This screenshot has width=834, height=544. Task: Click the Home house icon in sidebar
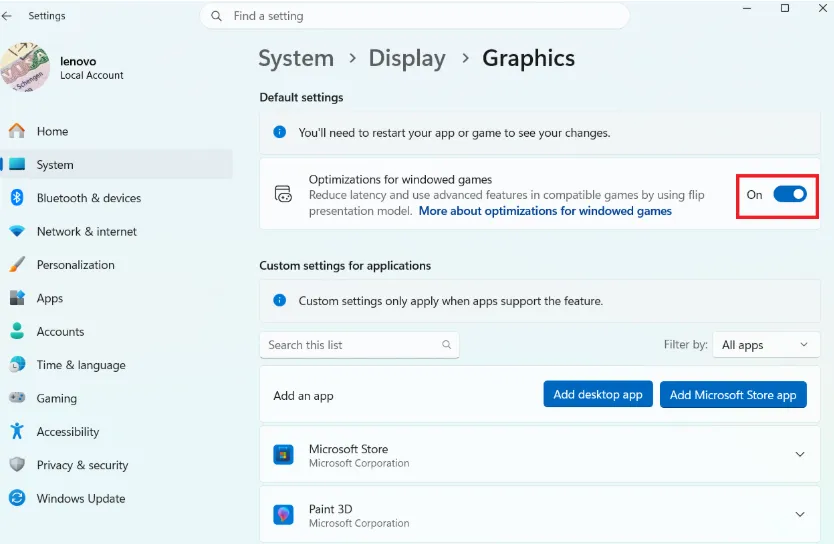coord(17,131)
